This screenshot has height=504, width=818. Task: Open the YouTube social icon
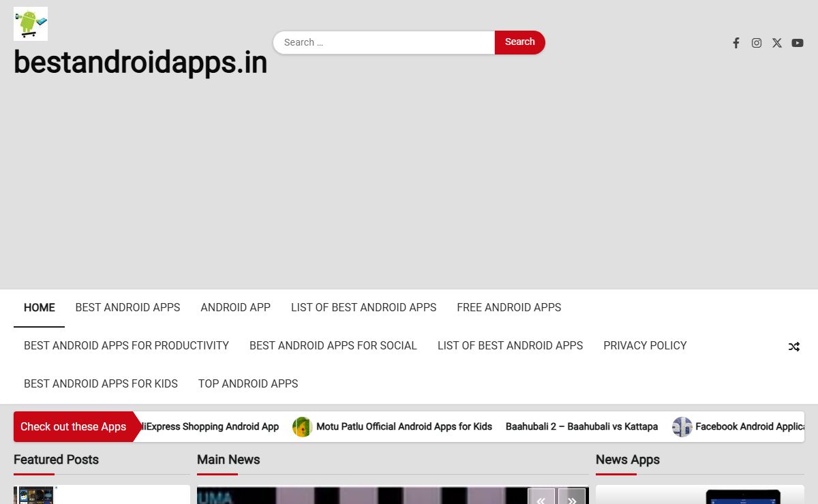point(798,43)
